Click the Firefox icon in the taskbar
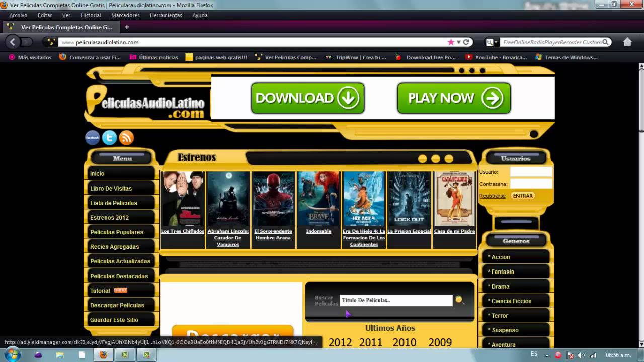The width and height of the screenshot is (644, 362). 103,355
